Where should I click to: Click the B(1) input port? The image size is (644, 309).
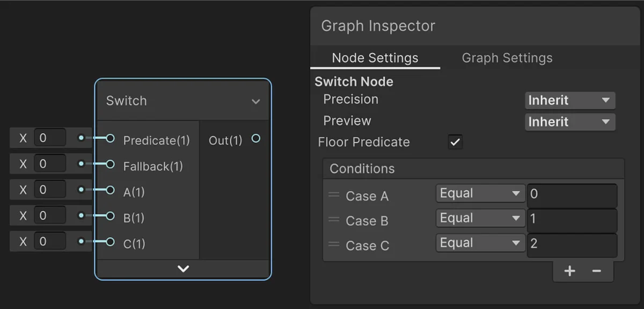tap(110, 216)
